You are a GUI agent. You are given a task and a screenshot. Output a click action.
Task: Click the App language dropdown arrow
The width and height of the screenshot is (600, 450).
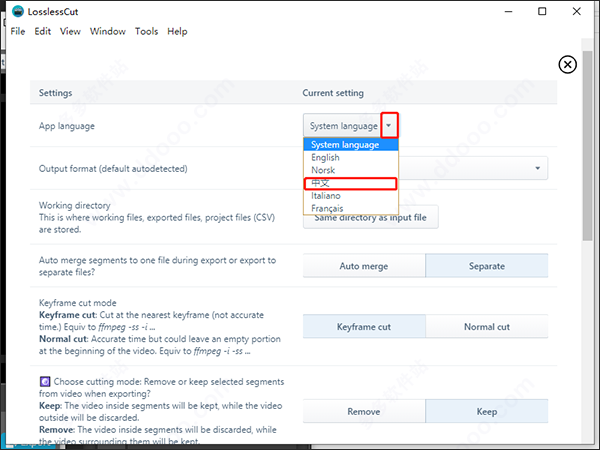[389, 126]
